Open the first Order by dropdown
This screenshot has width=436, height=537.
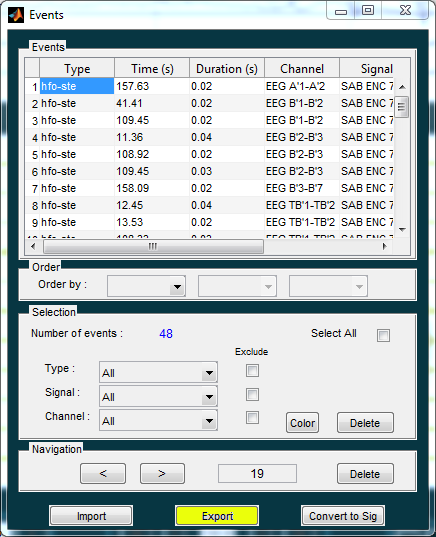tap(146, 286)
